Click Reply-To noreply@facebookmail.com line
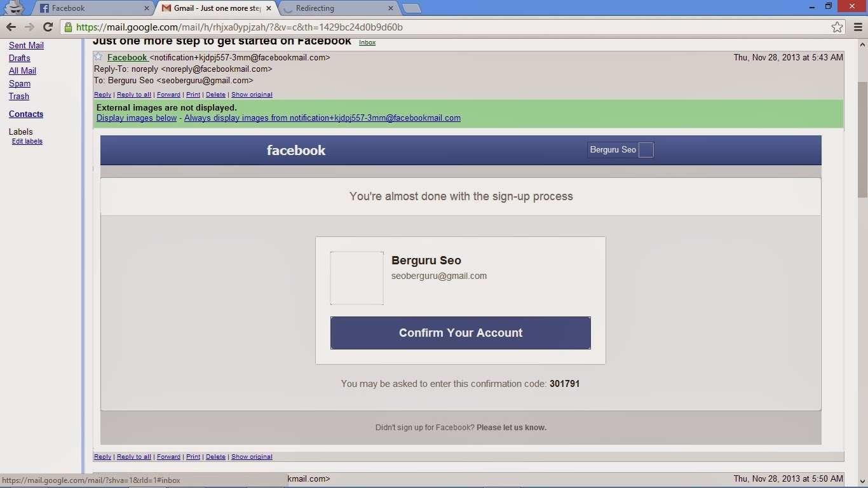The image size is (868, 488). (x=183, y=69)
